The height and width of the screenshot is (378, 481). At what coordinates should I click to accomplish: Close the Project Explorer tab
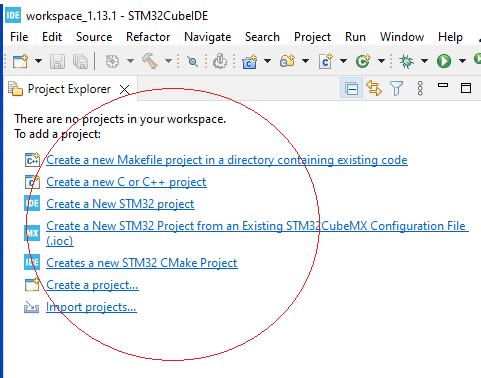124,90
